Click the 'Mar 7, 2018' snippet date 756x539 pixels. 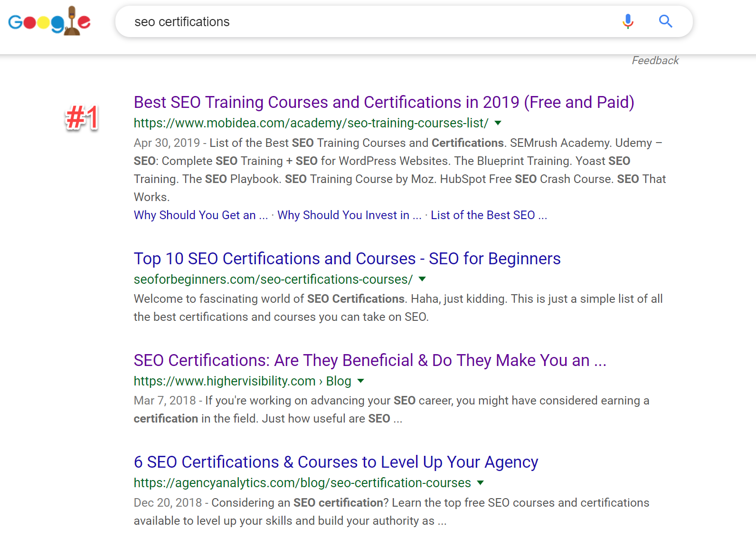[x=165, y=400]
